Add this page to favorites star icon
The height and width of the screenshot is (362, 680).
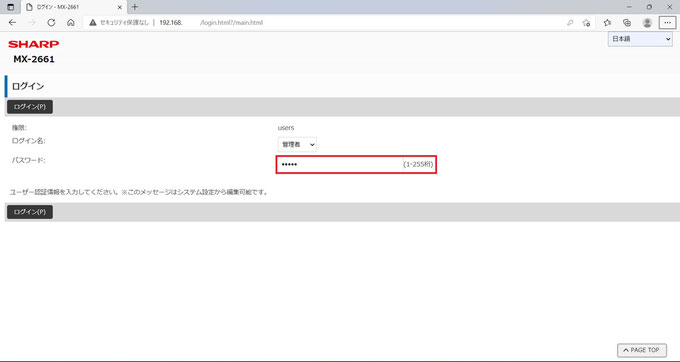[x=586, y=23]
